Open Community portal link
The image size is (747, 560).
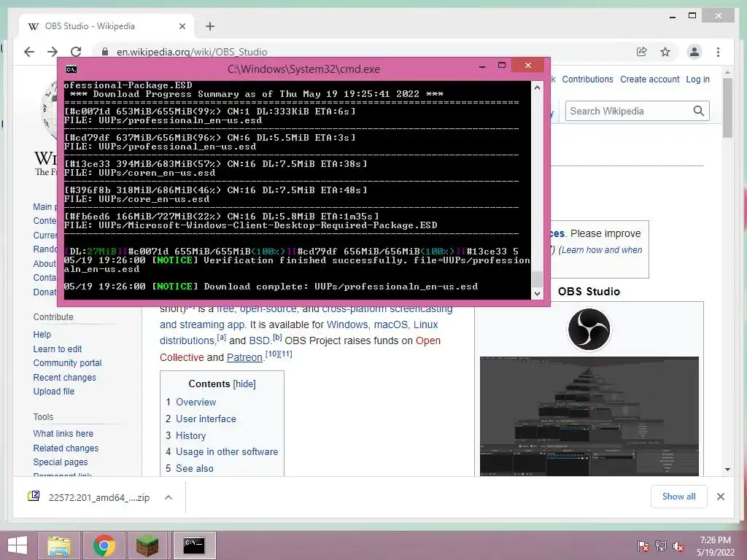pos(67,363)
